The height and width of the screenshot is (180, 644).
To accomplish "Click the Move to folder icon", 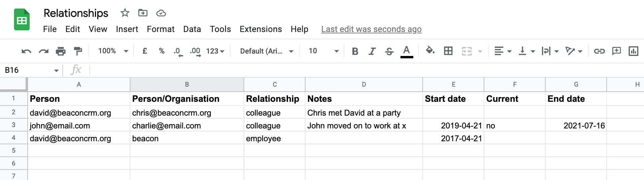I will pos(143,13).
